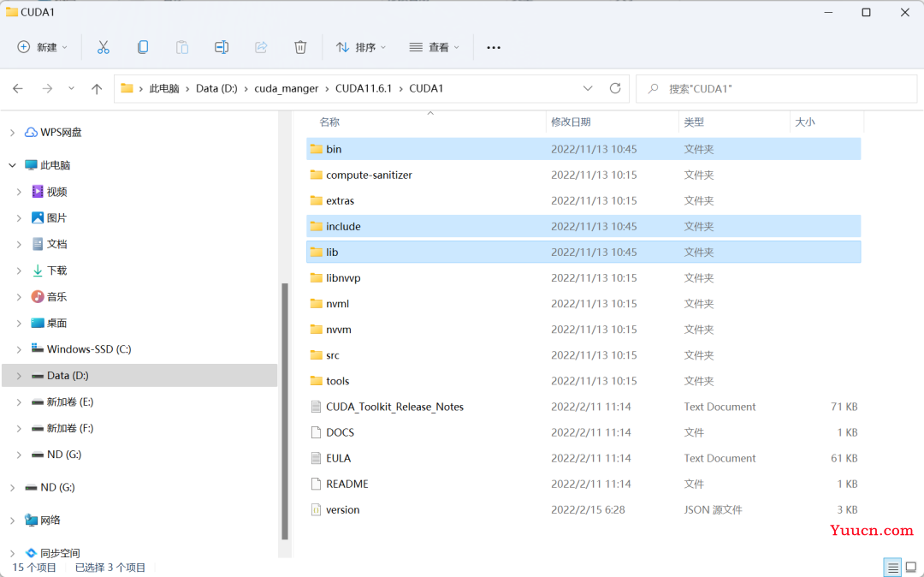This screenshot has width=924, height=577.
Task: Open the See more ellipsis menu
Action: (494, 47)
